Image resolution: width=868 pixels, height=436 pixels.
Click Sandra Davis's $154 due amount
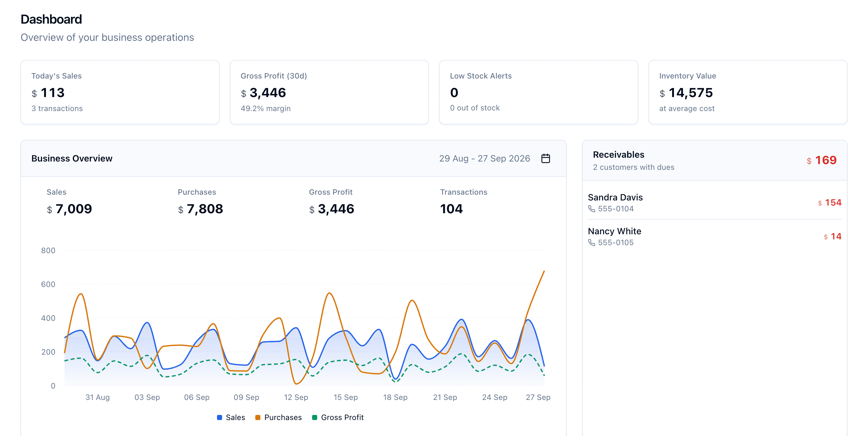830,202
